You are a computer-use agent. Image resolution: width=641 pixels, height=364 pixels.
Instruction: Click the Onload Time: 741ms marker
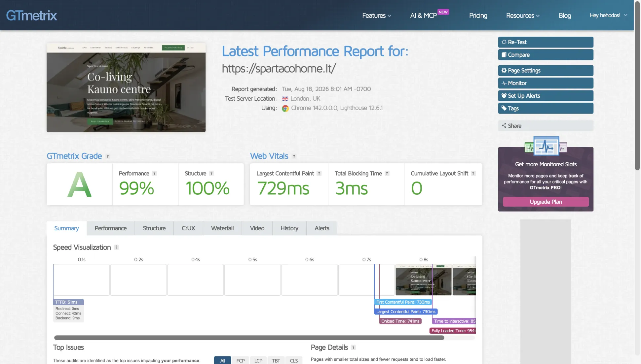click(x=400, y=321)
